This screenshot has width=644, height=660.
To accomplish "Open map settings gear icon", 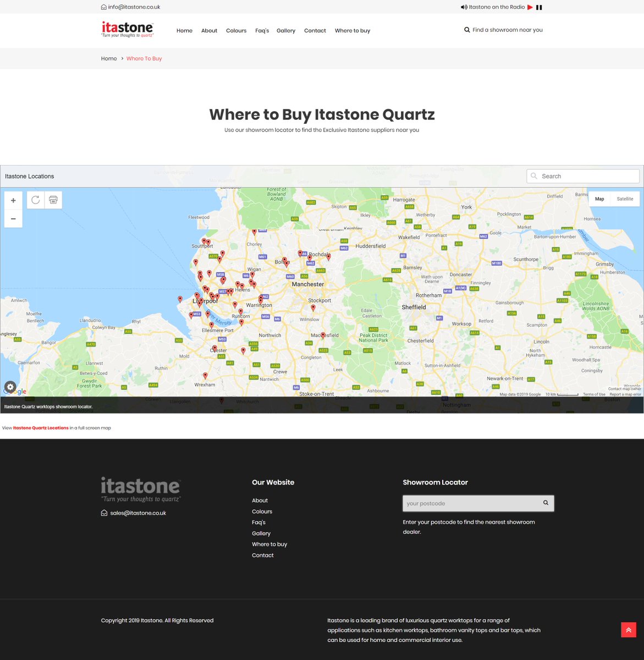I will tap(10, 387).
